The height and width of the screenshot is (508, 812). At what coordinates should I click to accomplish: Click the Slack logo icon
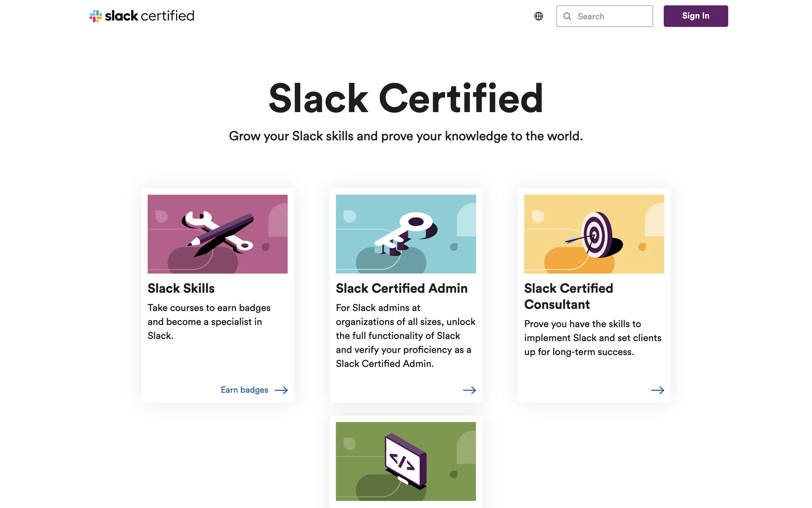pos(96,16)
